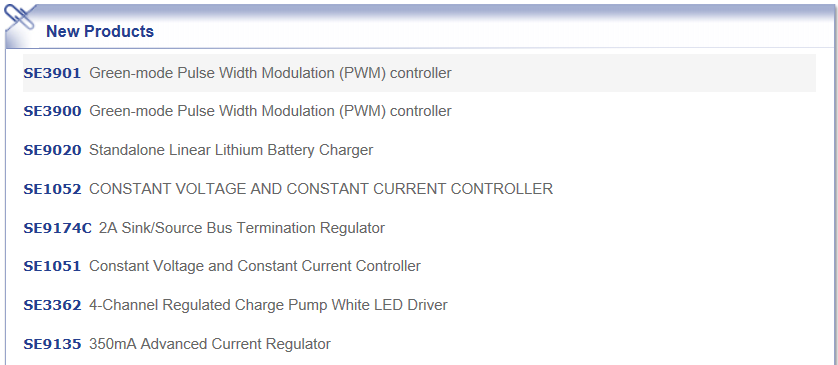Click the empty gray area of the highlighted SE3901 row
838x365 pixels.
click(633, 73)
